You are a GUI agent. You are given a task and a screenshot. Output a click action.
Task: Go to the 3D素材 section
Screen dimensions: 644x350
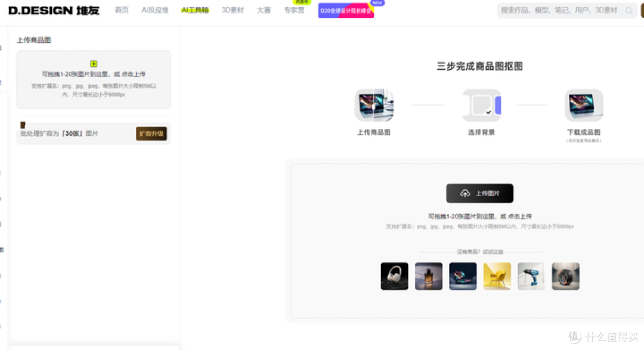pyautogui.click(x=233, y=10)
